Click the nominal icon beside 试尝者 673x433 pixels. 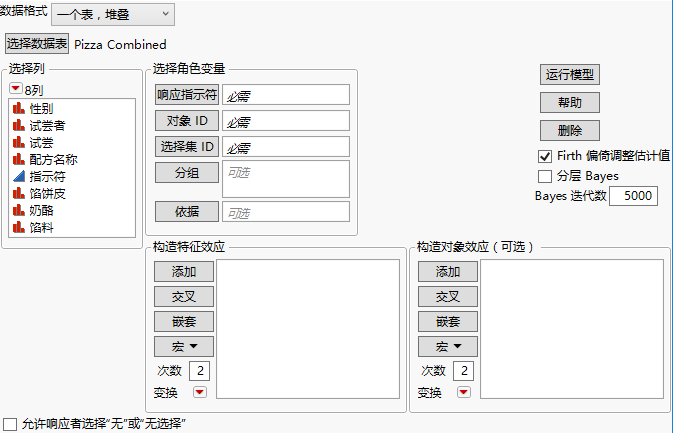18,125
